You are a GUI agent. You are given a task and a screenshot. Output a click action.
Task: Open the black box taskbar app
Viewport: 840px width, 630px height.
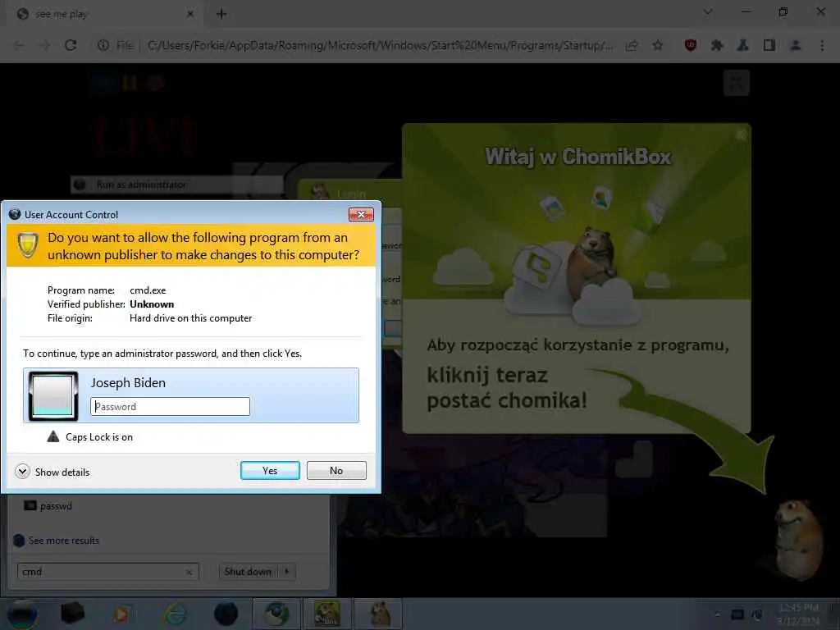[72, 614]
